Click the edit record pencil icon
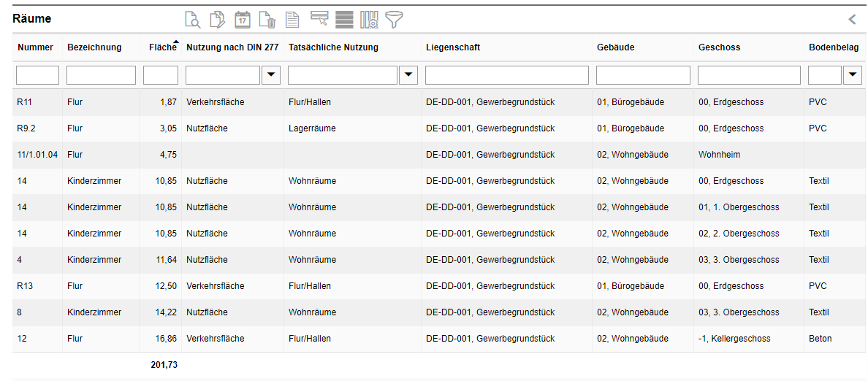The height and width of the screenshot is (381, 868). (x=217, y=20)
